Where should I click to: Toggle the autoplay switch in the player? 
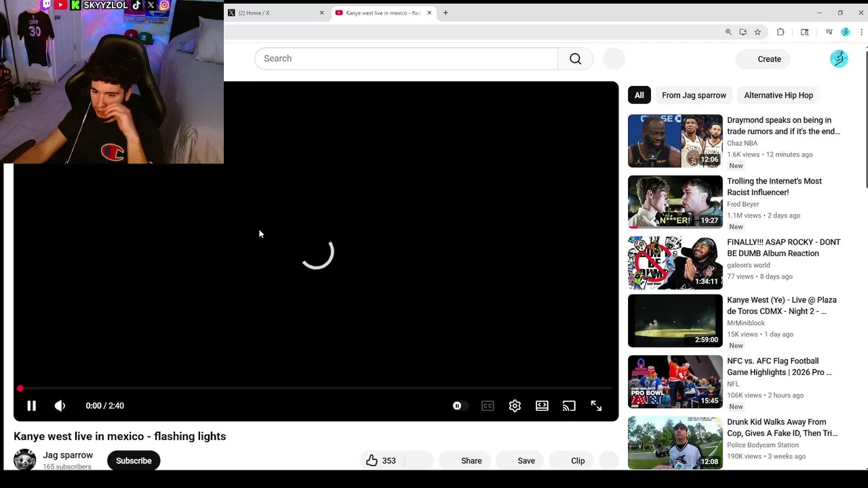click(x=459, y=405)
